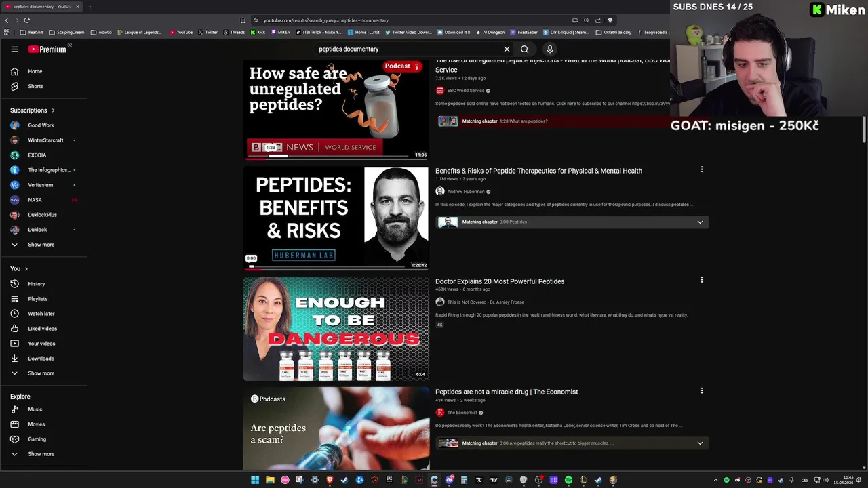Image resolution: width=868 pixels, height=488 pixels.
Task: Edit the 'peptides documentary' search field
Action: [407, 49]
